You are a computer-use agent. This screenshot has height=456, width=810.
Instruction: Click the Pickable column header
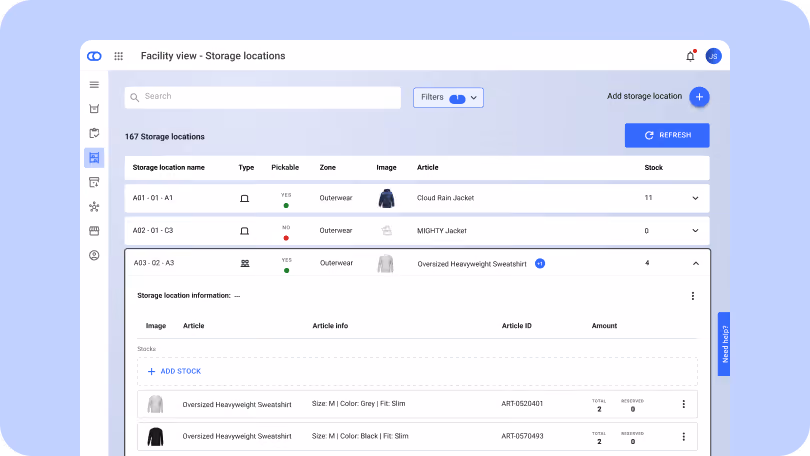pos(285,167)
